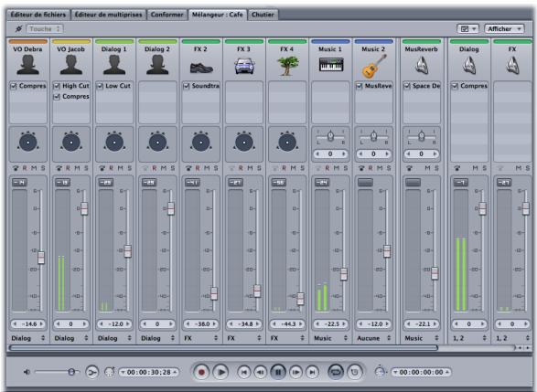Toggle Compres effect on VO Debra

(14, 86)
